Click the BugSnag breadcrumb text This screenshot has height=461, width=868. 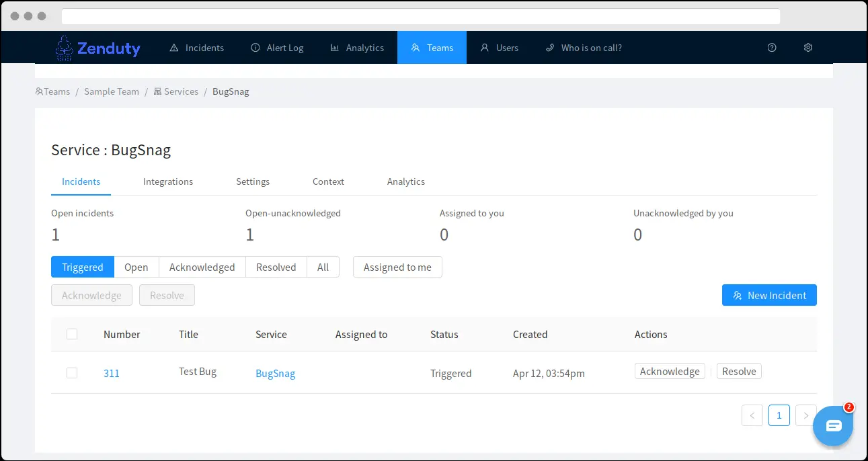[231, 91]
